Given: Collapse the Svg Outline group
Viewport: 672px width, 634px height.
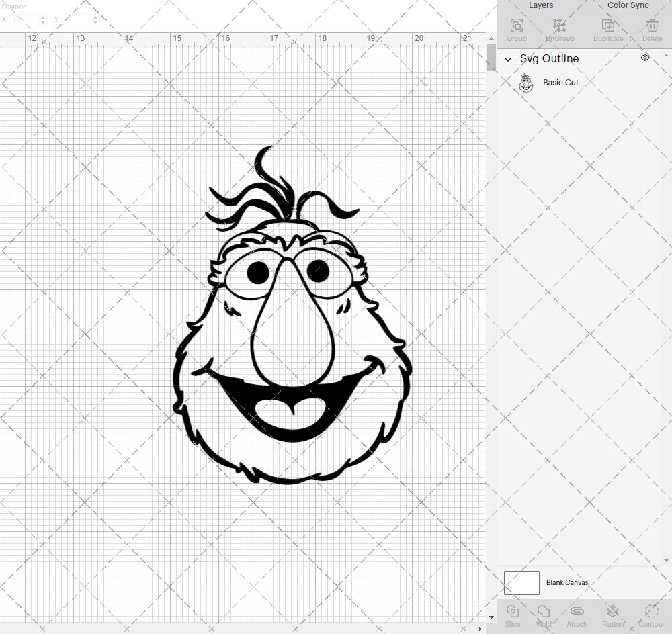Looking at the screenshot, I should (508, 59).
